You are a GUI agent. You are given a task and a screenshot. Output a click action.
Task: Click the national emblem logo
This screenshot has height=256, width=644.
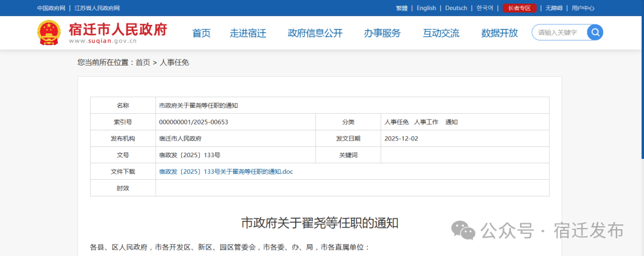(49, 33)
